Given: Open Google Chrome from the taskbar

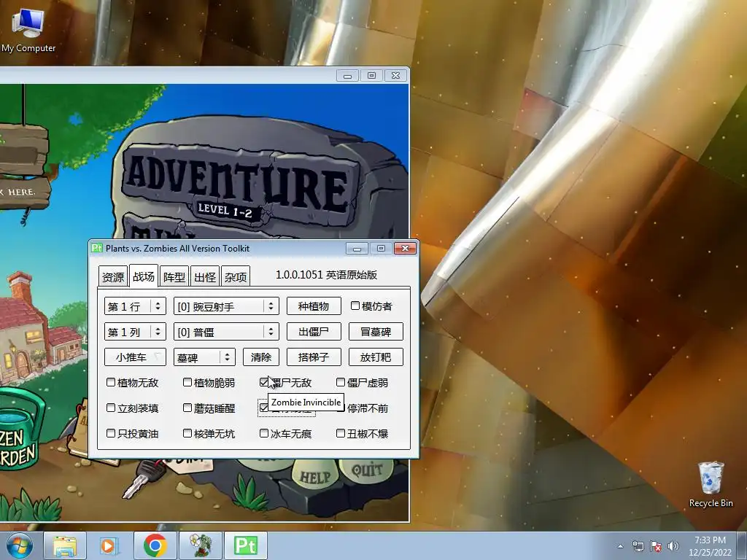Looking at the screenshot, I should [155, 545].
